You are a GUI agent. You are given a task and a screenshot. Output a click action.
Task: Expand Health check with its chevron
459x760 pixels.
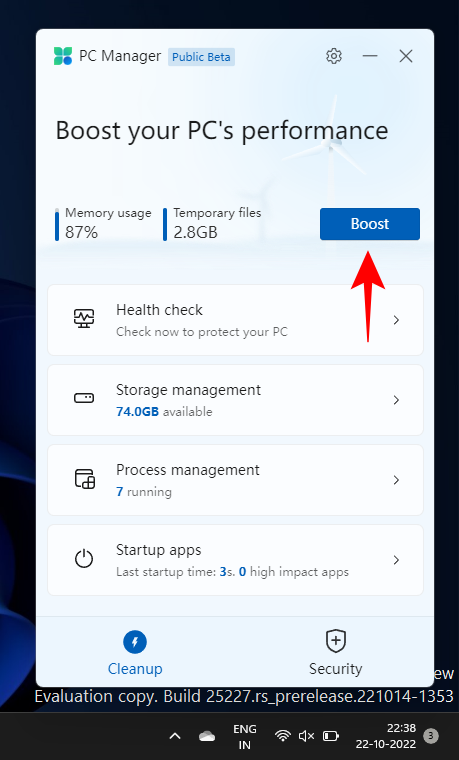(x=396, y=320)
